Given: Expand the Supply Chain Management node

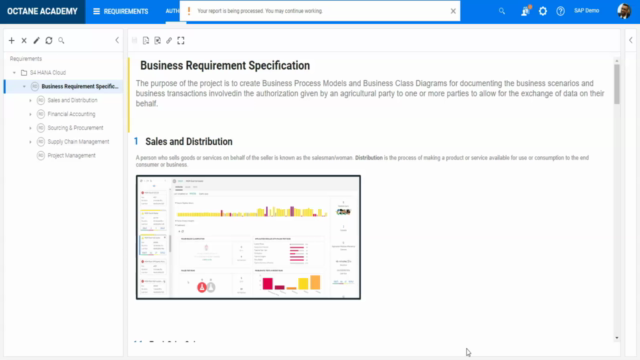Looking at the screenshot, I should click(x=30, y=142).
